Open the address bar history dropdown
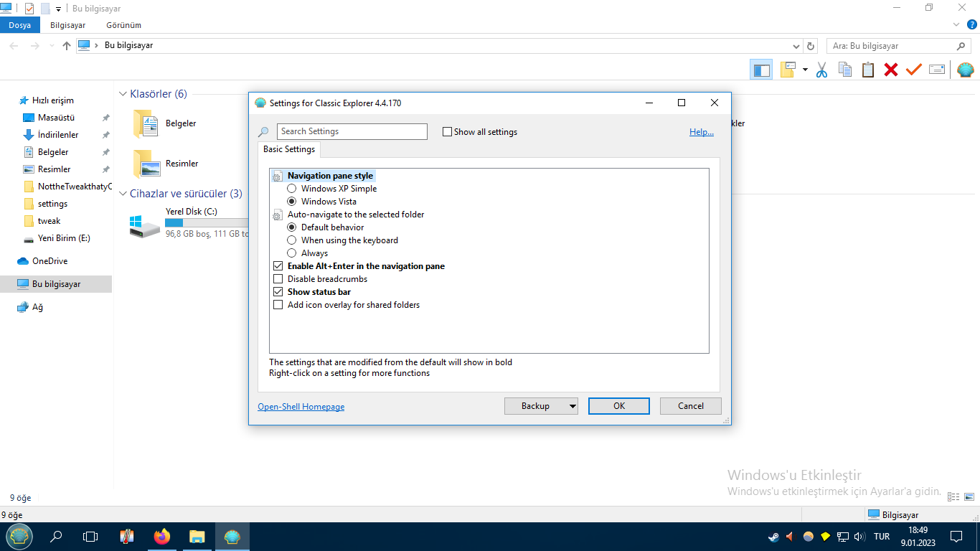The height and width of the screenshot is (551, 980). (796, 46)
